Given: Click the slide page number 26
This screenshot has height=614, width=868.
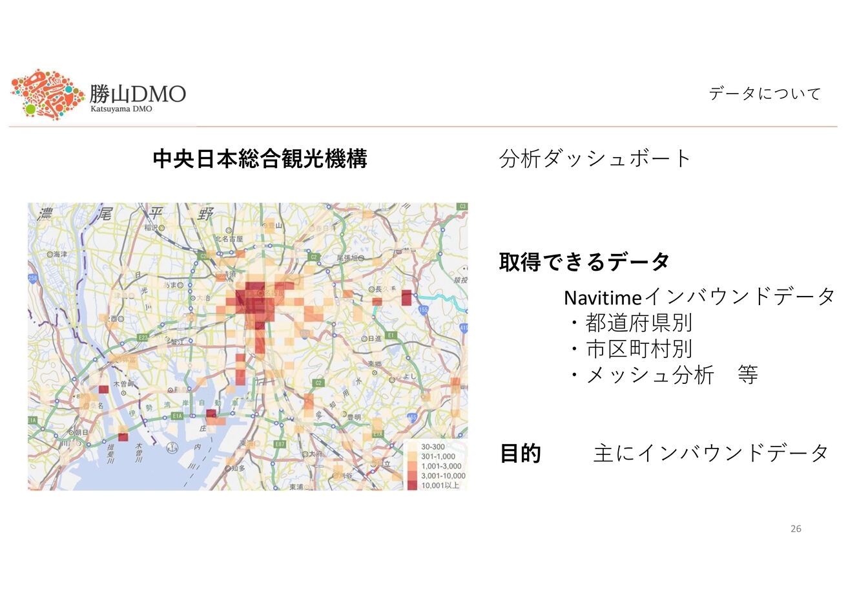Looking at the screenshot, I should click(x=796, y=529).
